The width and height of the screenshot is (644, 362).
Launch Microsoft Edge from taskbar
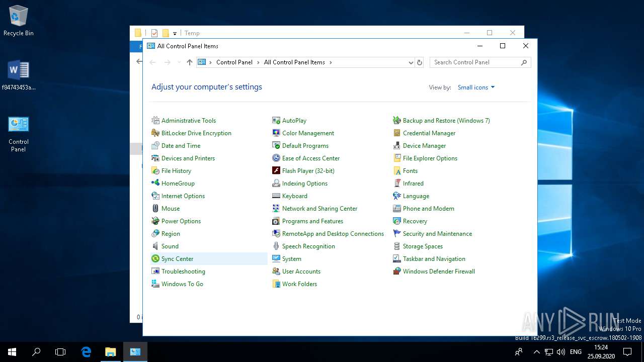tap(86, 352)
